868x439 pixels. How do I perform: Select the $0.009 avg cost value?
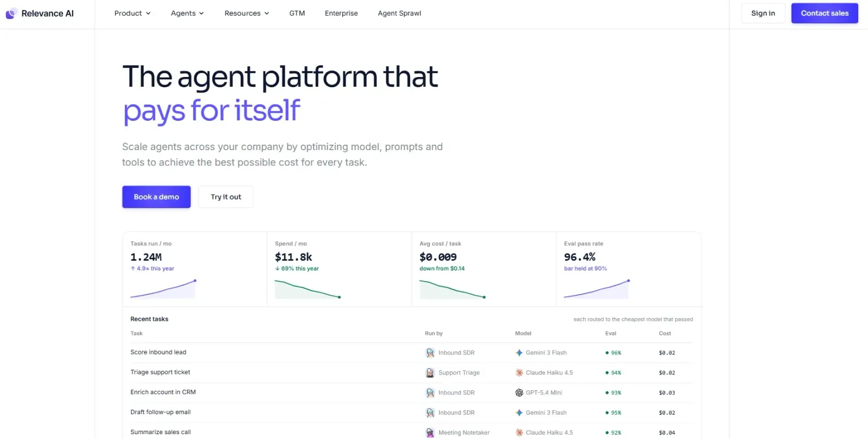coord(438,257)
